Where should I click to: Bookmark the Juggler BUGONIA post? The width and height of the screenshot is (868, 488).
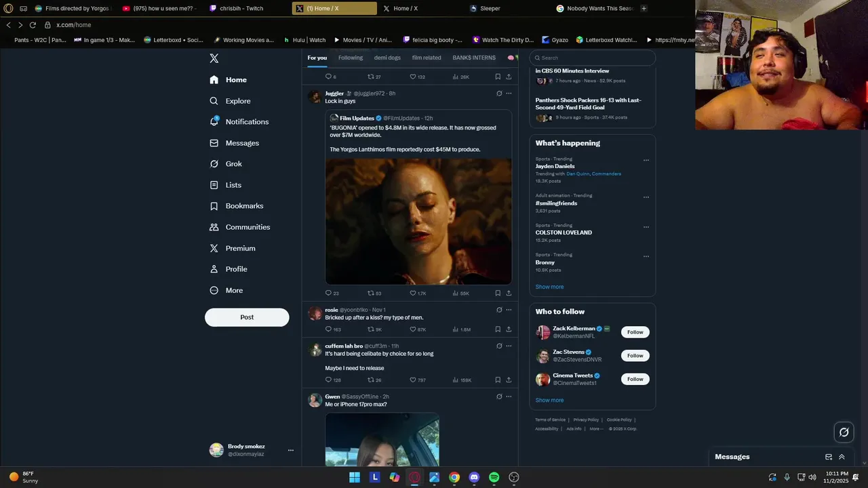[498, 293]
